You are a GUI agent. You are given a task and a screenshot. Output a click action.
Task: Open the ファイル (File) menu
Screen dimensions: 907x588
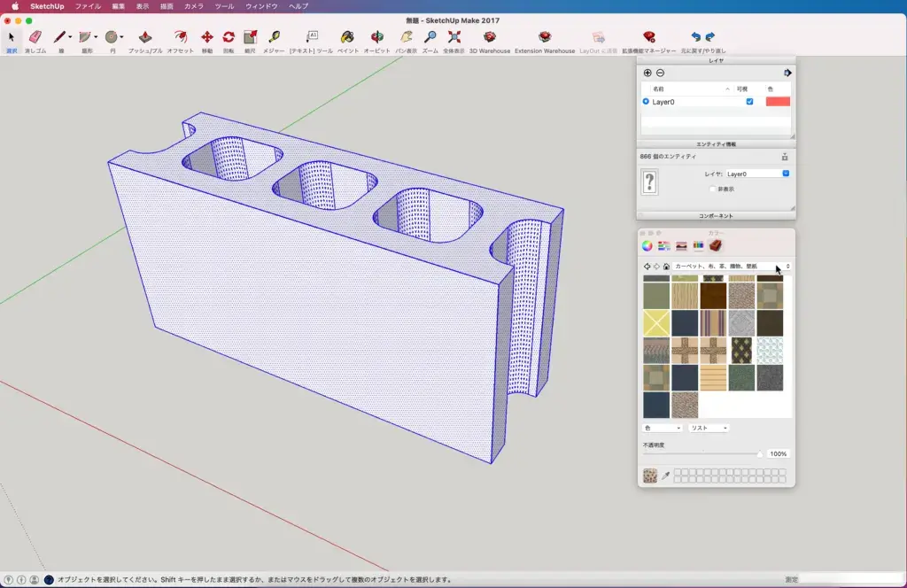(88, 6)
